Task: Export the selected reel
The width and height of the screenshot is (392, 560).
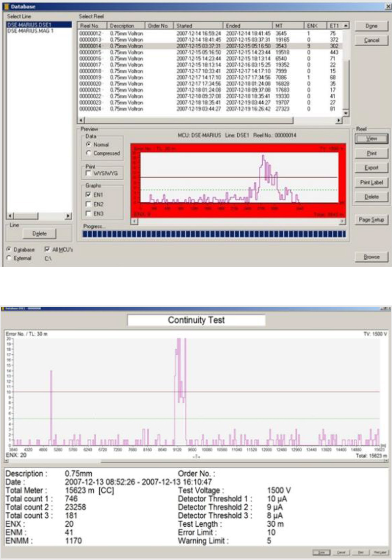Action: click(371, 168)
